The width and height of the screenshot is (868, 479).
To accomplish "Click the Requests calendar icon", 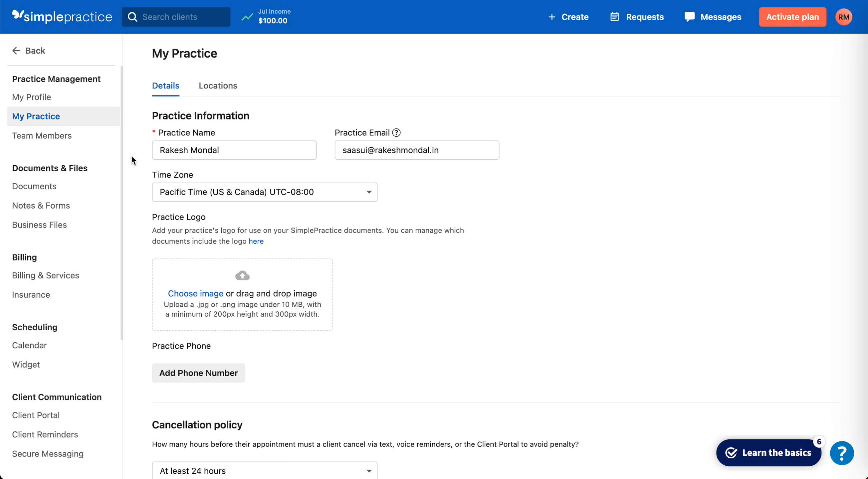I will click(x=614, y=17).
